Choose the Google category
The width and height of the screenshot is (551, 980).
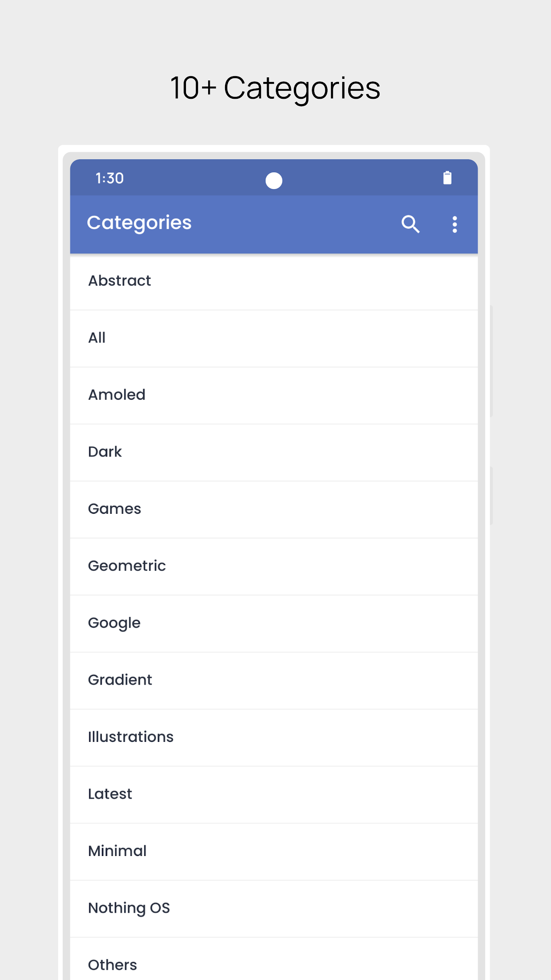(274, 624)
